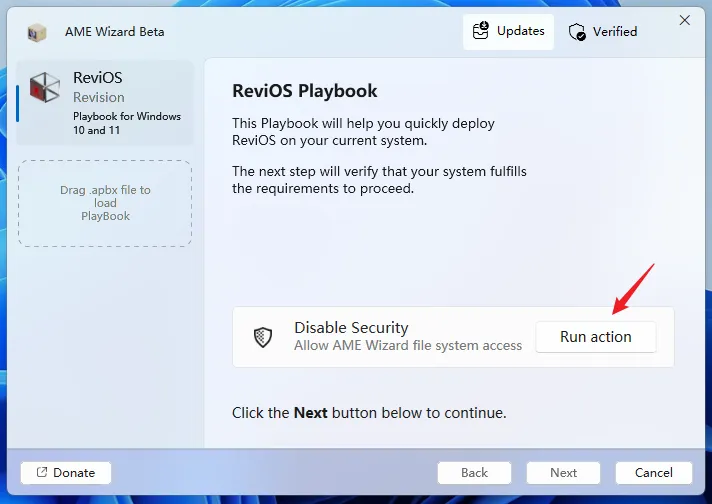Click 'This Playbook will help you' paragraph
The image size is (712, 504).
coord(363,132)
